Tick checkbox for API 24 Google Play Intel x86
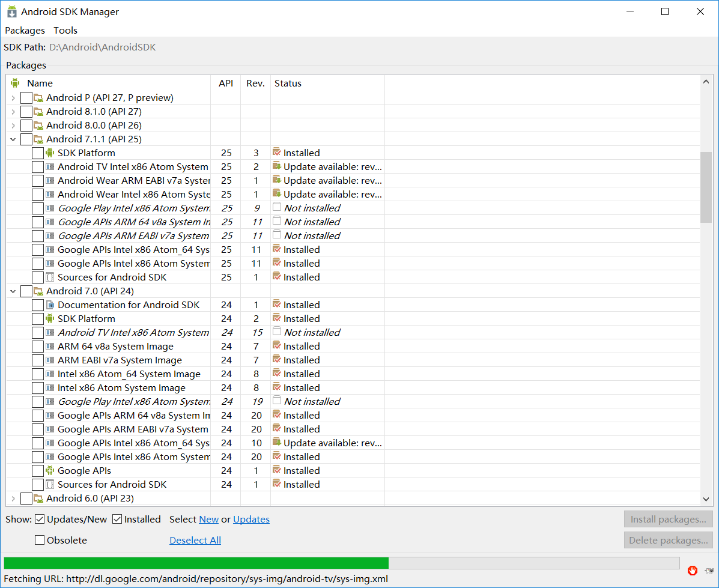This screenshot has height=588, width=719. [38, 402]
